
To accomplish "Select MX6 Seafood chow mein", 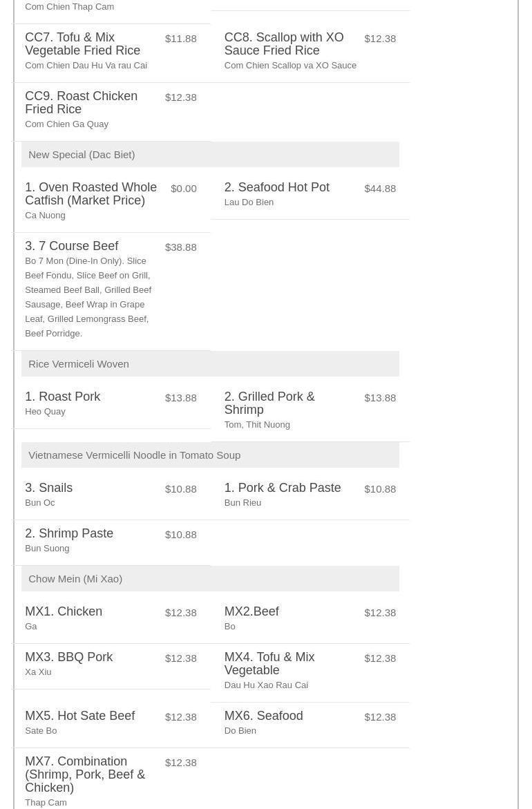I will pyautogui.click(x=263, y=716).
